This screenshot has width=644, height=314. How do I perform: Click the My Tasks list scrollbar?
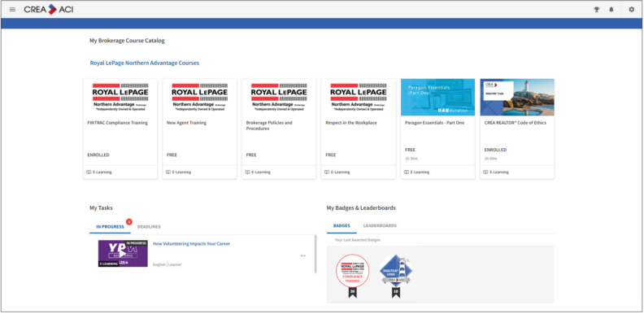click(315, 254)
